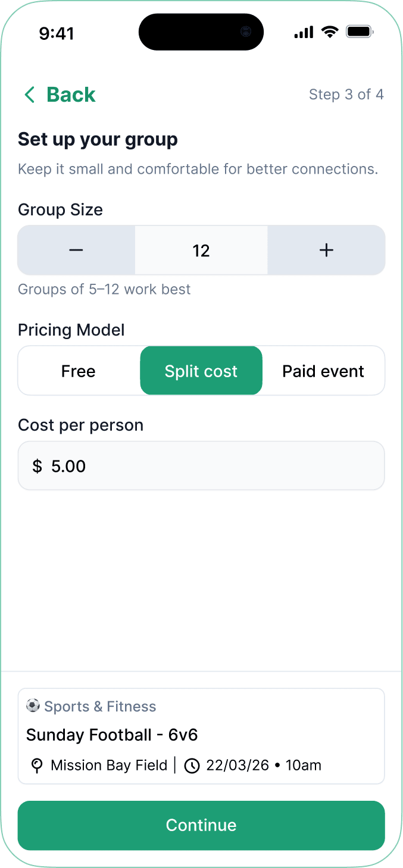Select the Free pricing option
Viewport: 403px width, 868px height.
click(78, 371)
